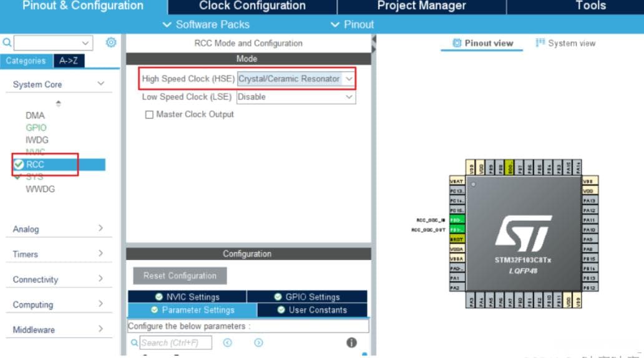Viewport: 644px width, 358px height.
Task: Click pin PC13 on the chip
Action: point(457,191)
